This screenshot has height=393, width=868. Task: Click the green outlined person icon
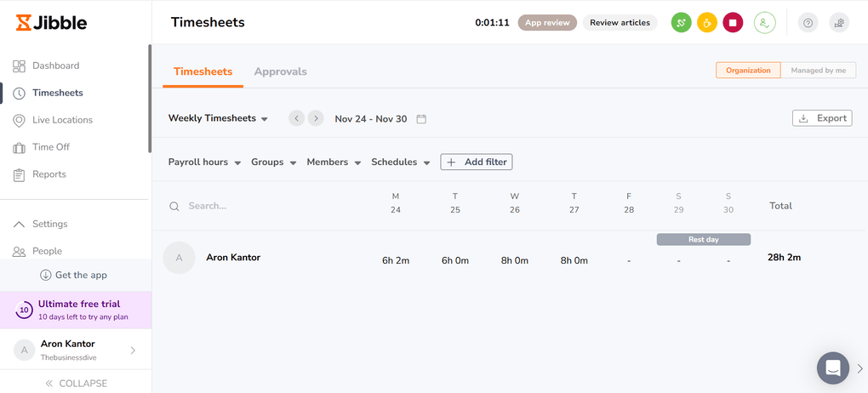click(x=764, y=23)
